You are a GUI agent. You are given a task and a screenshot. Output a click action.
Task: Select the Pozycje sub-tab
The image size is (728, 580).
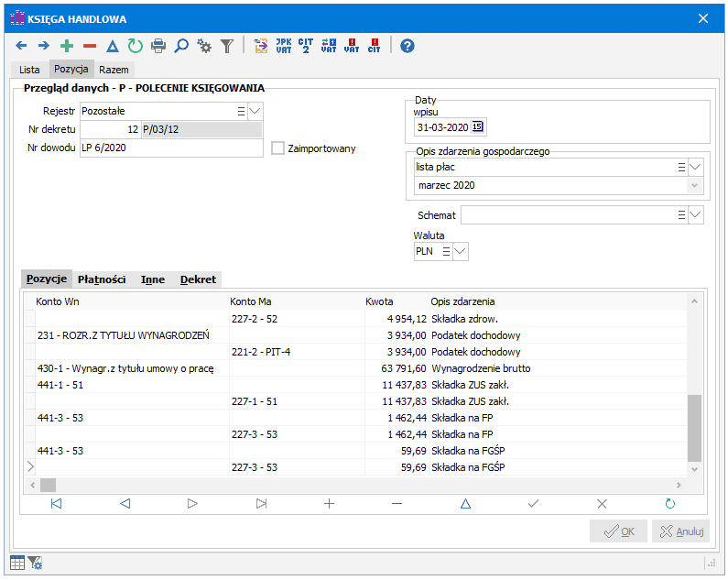[47, 279]
